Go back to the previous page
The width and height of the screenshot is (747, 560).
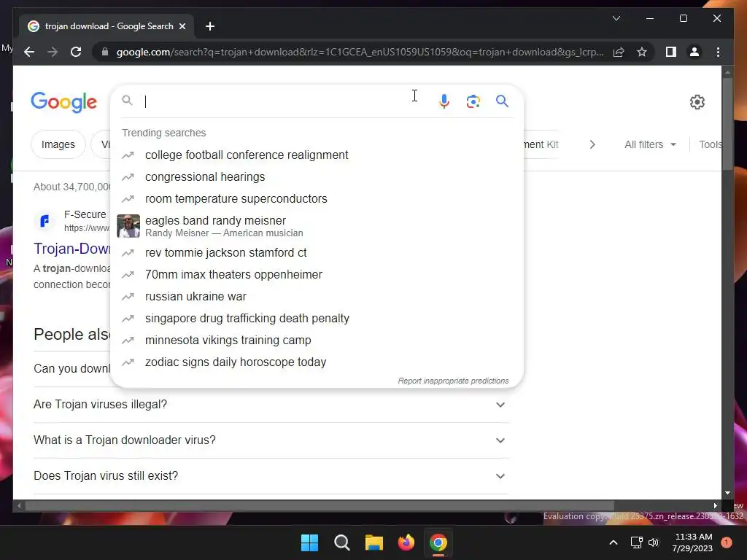(29, 52)
